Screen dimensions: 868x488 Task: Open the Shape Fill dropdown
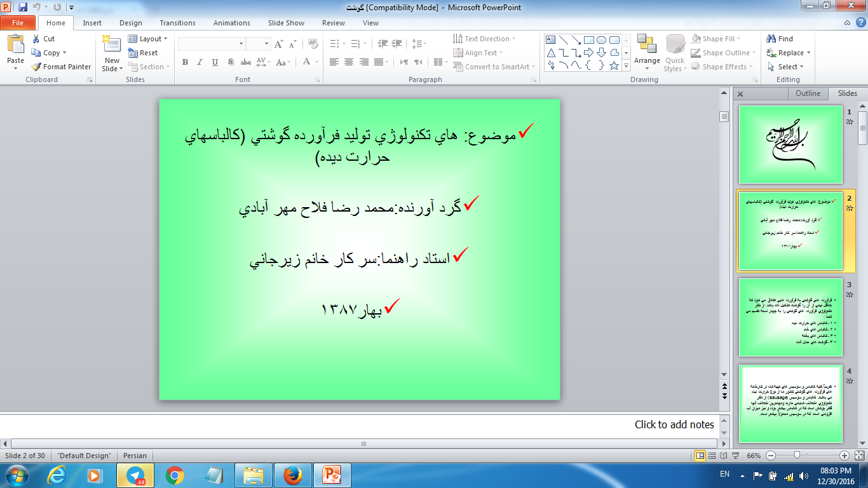[x=717, y=39]
